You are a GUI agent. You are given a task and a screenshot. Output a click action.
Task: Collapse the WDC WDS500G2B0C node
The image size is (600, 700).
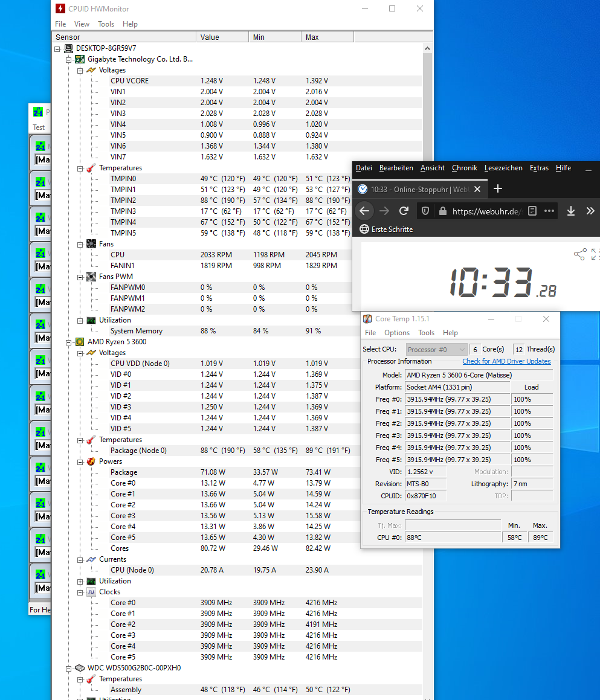[x=68, y=669]
